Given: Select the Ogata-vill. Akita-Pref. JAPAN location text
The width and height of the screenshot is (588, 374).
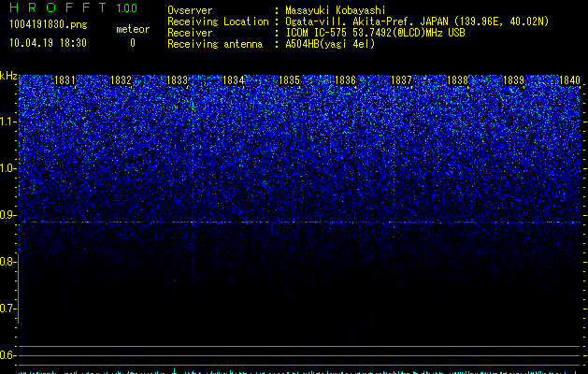Looking at the screenshot, I should coord(417,22).
